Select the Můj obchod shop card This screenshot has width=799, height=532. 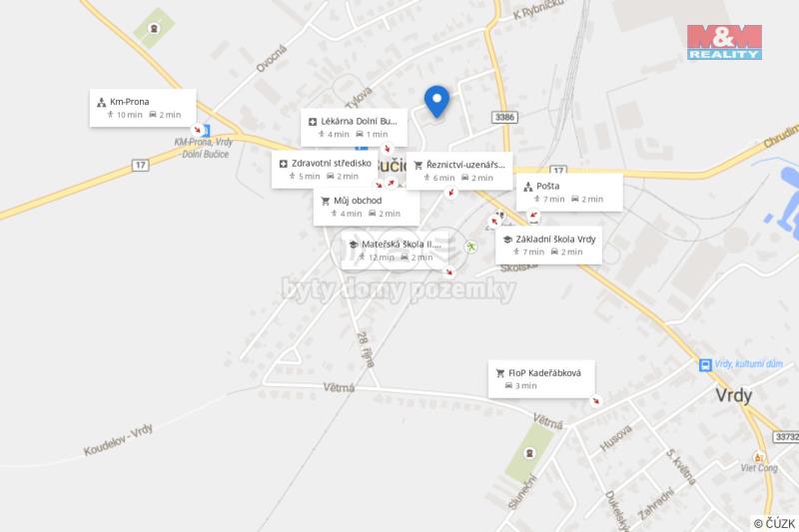coord(367,207)
